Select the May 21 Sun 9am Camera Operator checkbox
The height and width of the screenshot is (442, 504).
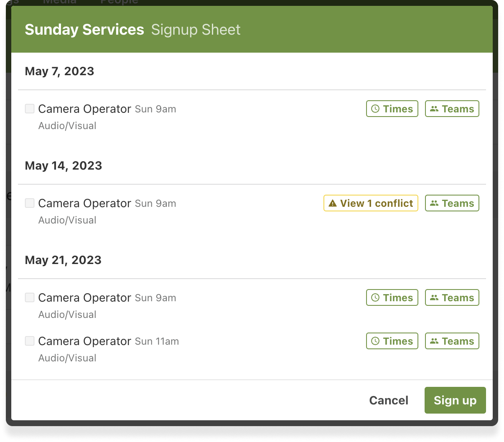30,298
